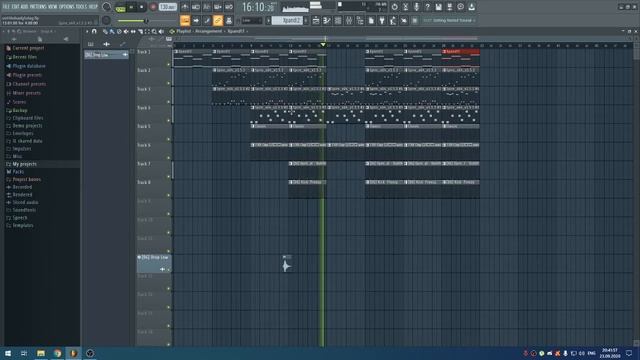Open the snap selector set to Line

click(x=251, y=20)
